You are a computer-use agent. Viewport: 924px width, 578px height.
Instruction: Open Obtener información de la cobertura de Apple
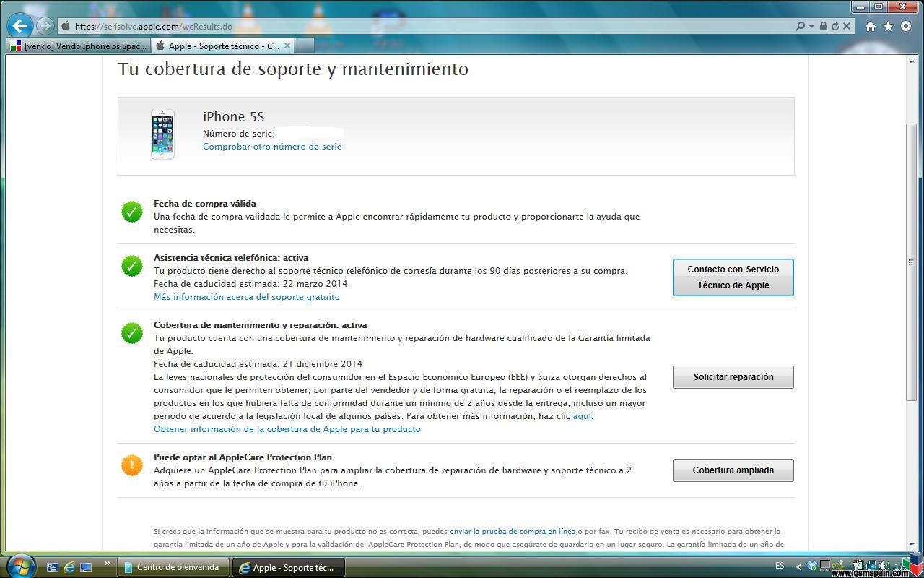(287, 429)
